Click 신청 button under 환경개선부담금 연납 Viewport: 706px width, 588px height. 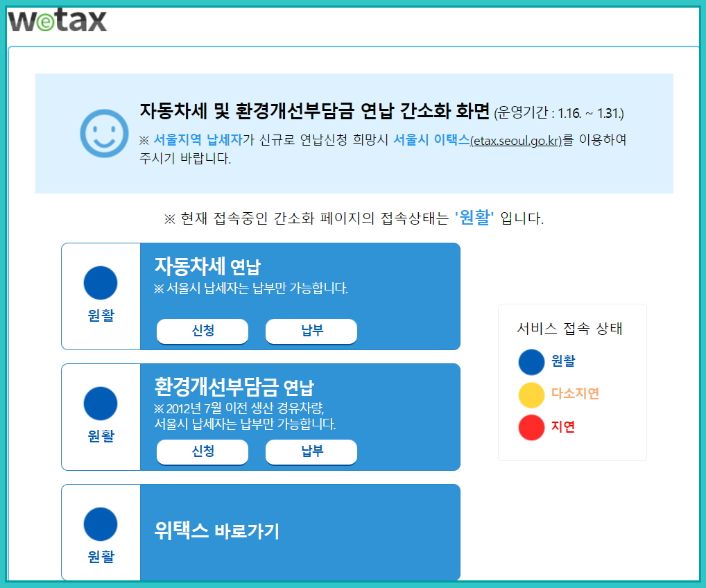pyautogui.click(x=203, y=451)
